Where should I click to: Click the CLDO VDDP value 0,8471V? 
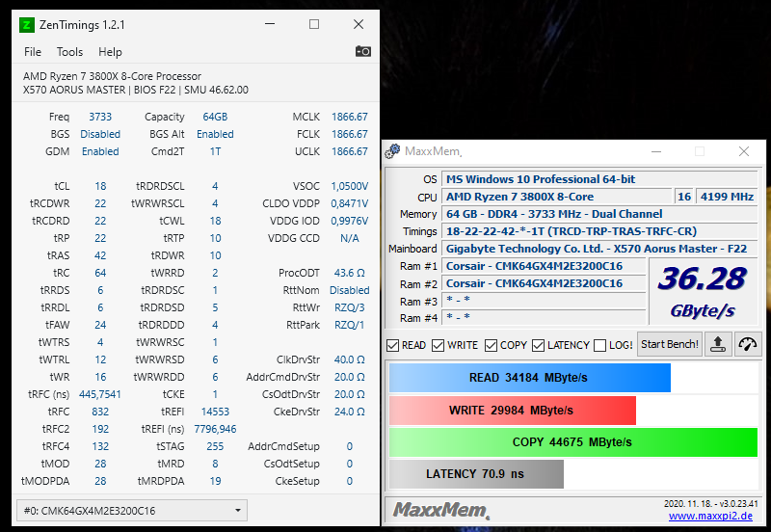(350, 203)
